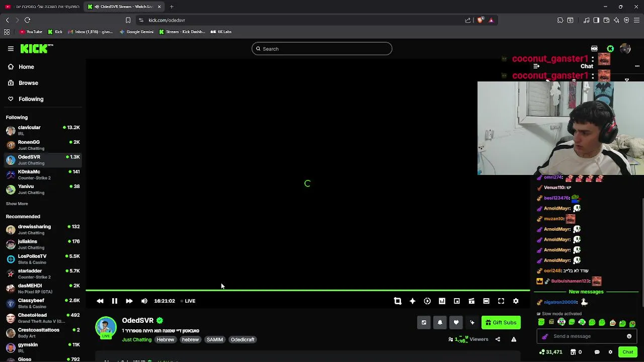The width and height of the screenshot is (644, 362).
Task: Click the crop clip icon in player
Action: (x=397, y=301)
